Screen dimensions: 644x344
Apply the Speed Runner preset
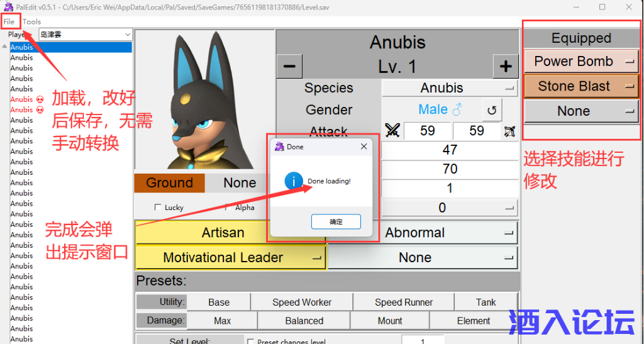(x=404, y=302)
